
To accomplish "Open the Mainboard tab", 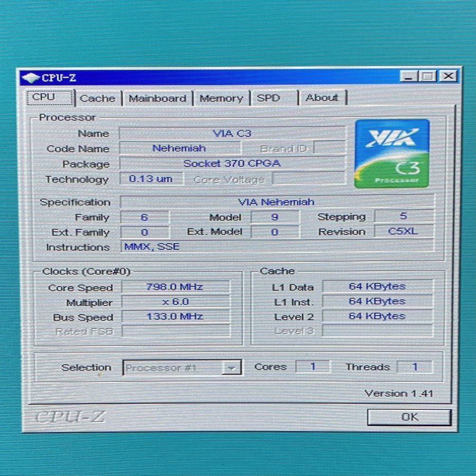I will tap(158, 98).
